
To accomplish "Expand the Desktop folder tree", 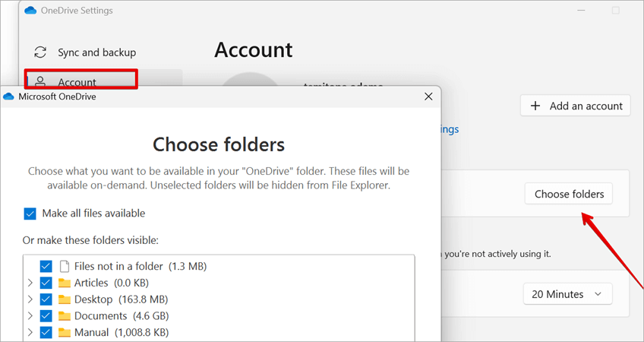I will coord(30,299).
